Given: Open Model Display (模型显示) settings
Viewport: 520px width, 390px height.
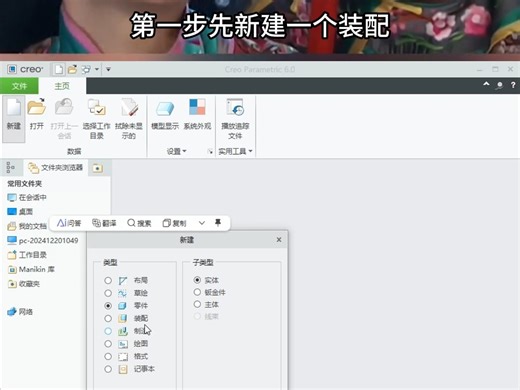Looking at the screenshot, I should click(165, 114).
